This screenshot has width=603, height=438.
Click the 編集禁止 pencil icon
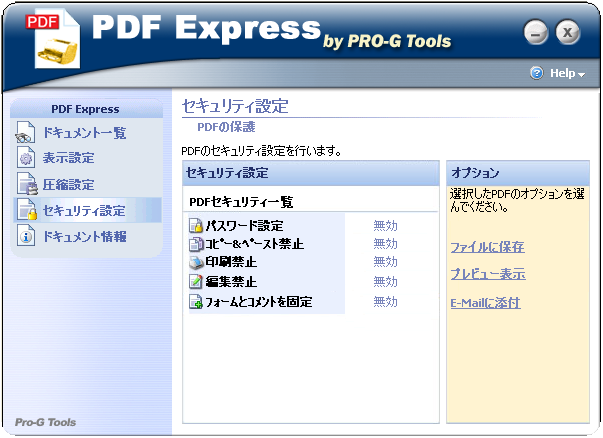coord(196,281)
